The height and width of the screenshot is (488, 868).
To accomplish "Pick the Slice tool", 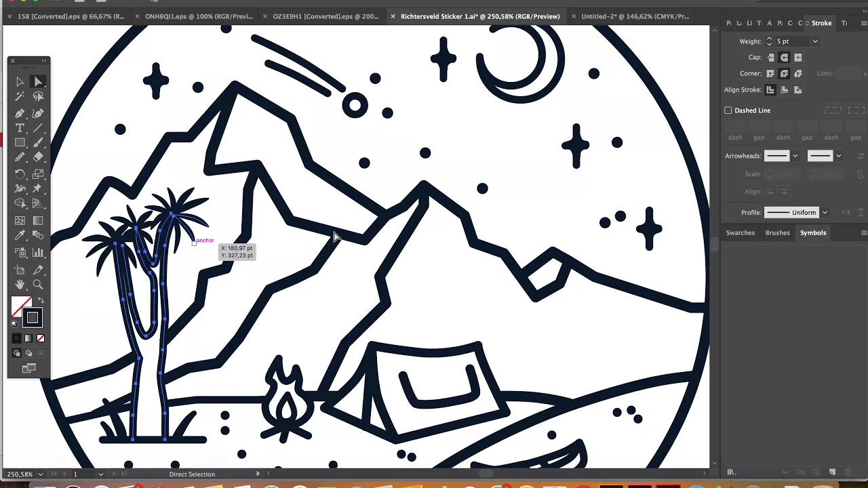I will (38, 270).
